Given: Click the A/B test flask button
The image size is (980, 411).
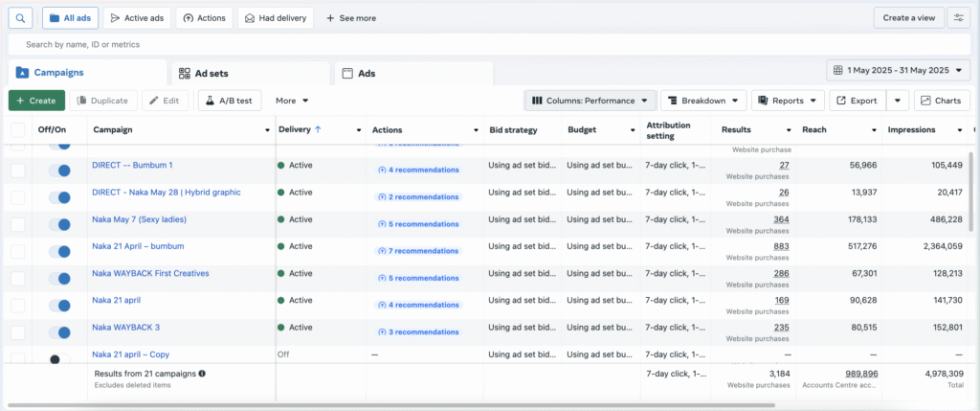Looking at the screenshot, I should pyautogui.click(x=230, y=101).
